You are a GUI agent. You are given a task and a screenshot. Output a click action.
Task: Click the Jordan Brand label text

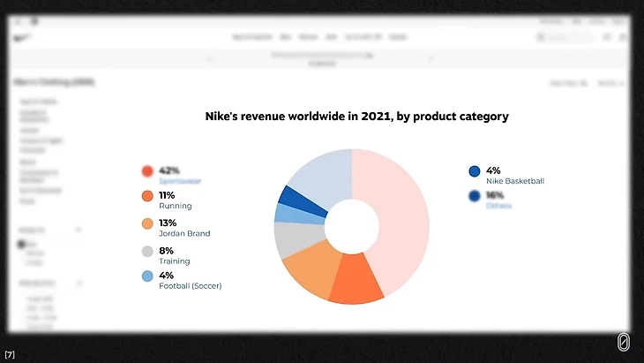coord(184,234)
